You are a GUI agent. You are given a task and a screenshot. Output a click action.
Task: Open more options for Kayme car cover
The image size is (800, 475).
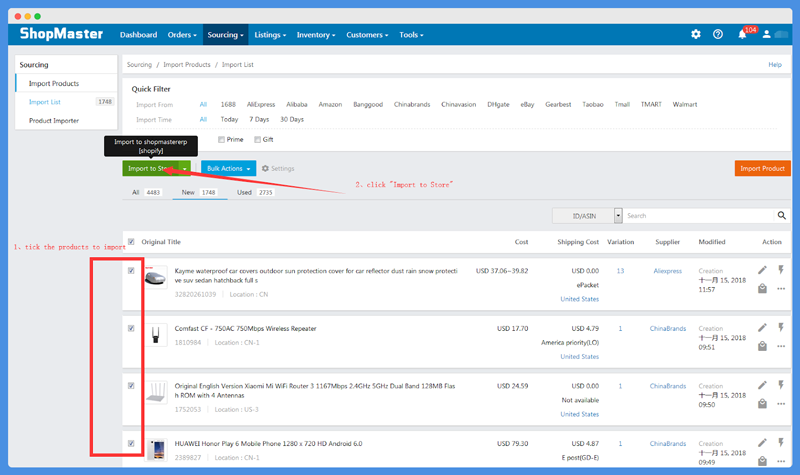point(781,289)
